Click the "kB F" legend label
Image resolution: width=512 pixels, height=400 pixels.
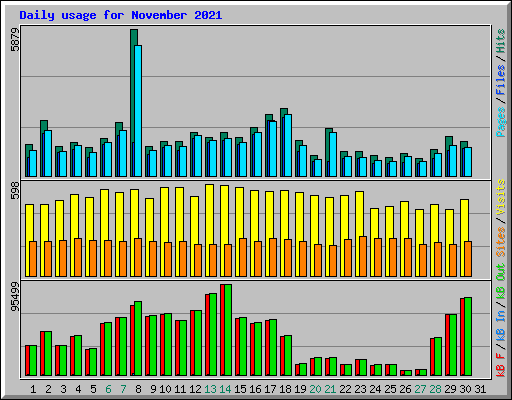(x=500, y=364)
